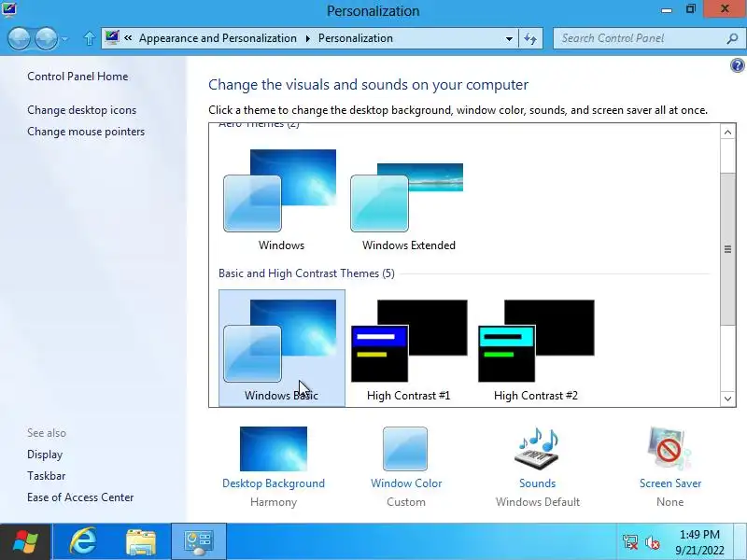Screen dimensions: 747x560
Task: Click the Start button
Action: click(25, 542)
